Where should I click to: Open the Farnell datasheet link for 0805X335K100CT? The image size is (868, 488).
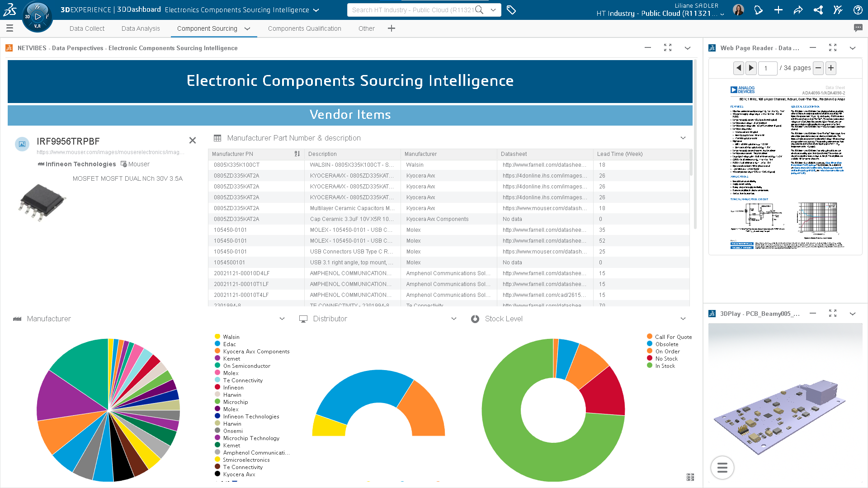(x=544, y=165)
